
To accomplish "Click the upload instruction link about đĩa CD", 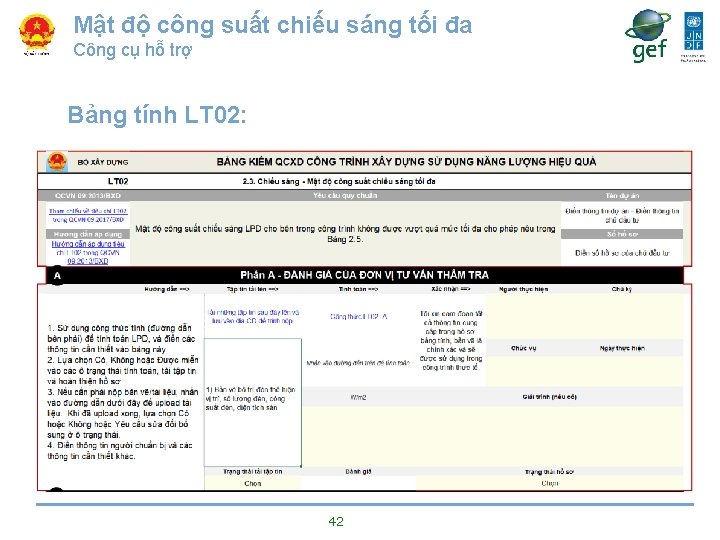I will tap(253, 316).
